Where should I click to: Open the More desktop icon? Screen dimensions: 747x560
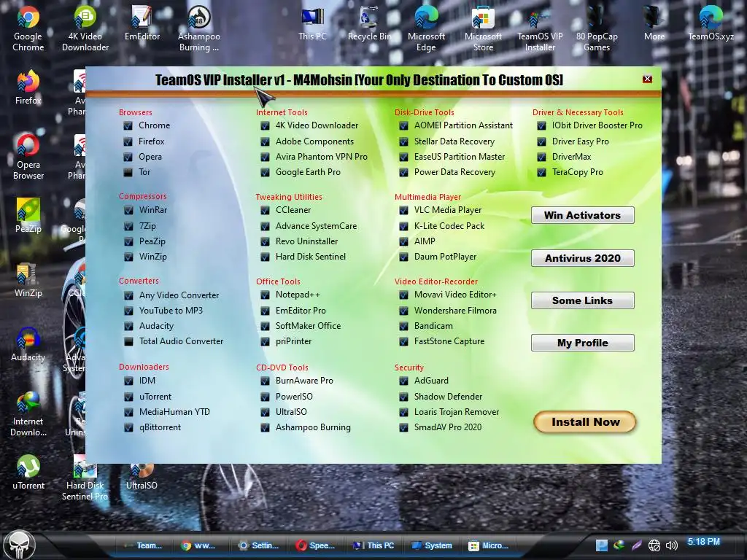click(654, 24)
